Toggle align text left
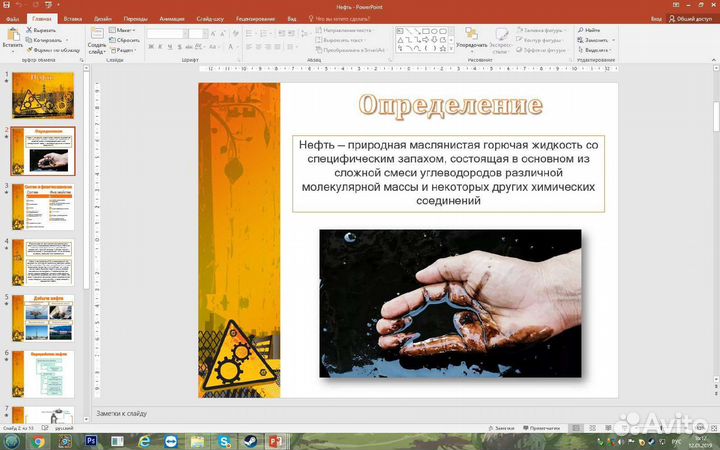 [x=249, y=47]
